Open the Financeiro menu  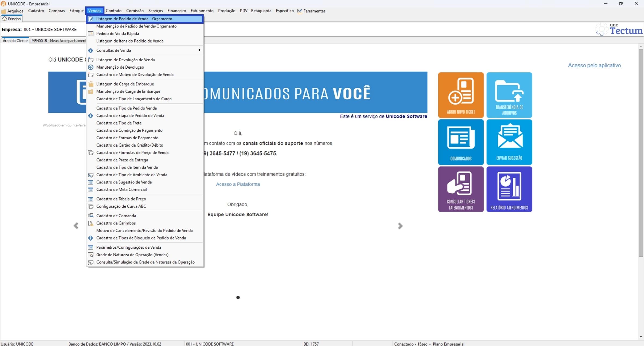(x=176, y=11)
